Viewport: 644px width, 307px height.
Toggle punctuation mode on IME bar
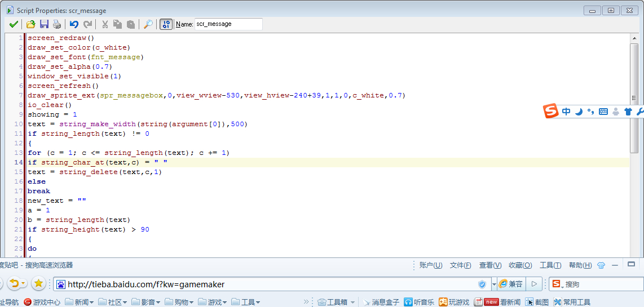[x=590, y=112]
